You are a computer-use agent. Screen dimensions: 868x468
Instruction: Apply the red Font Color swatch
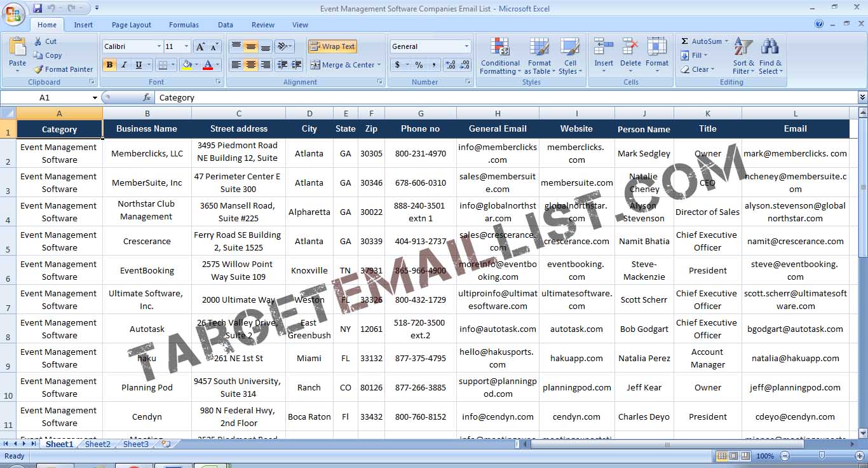pos(207,65)
